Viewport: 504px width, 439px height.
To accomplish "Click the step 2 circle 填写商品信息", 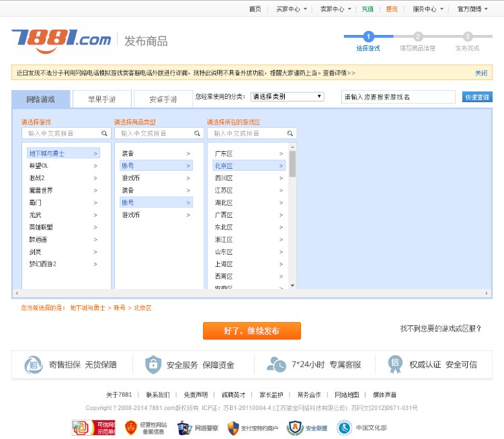I will pyautogui.click(x=418, y=36).
